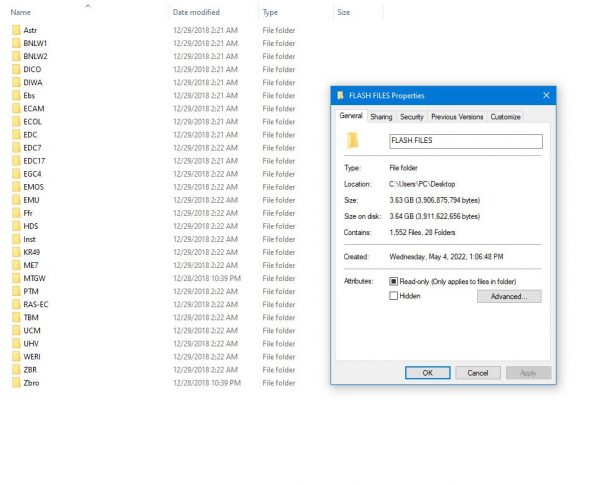
Task: Click the PTM folder icon
Action: (16, 291)
